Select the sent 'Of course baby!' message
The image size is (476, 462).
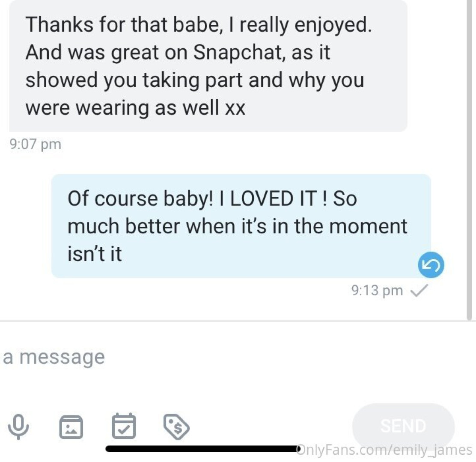[x=241, y=226]
